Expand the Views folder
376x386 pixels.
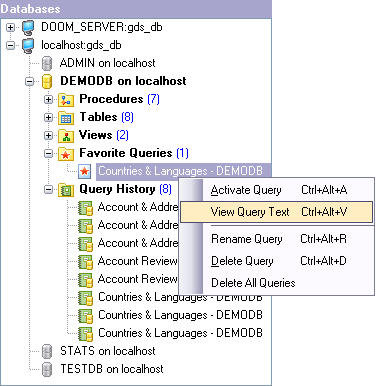click(49, 135)
